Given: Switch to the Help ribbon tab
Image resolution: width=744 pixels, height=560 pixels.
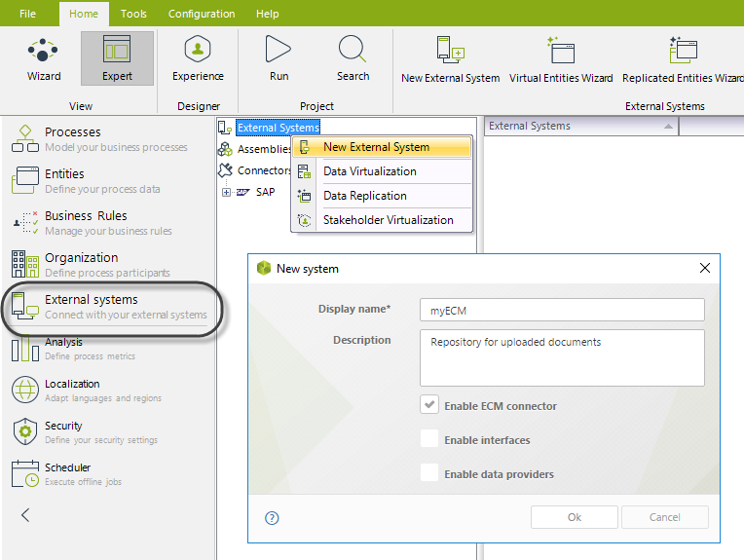Looking at the screenshot, I should tap(267, 14).
